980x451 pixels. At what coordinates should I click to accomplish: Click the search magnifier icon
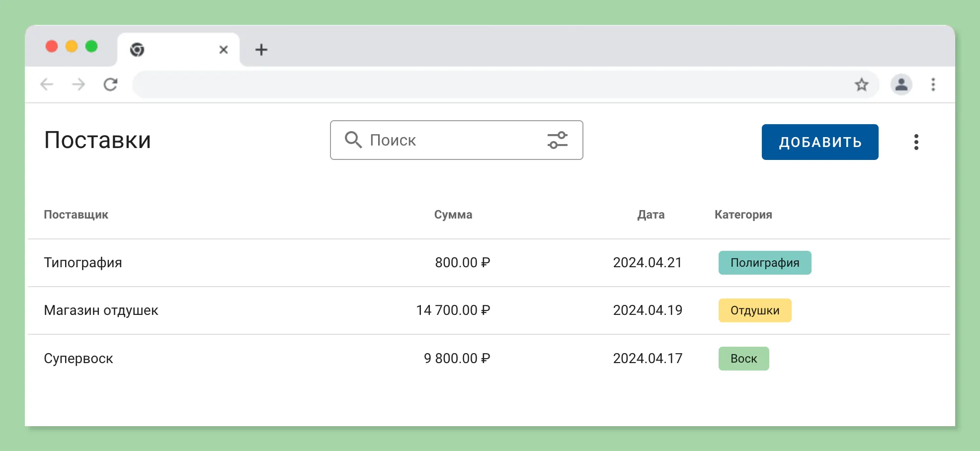point(353,140)
